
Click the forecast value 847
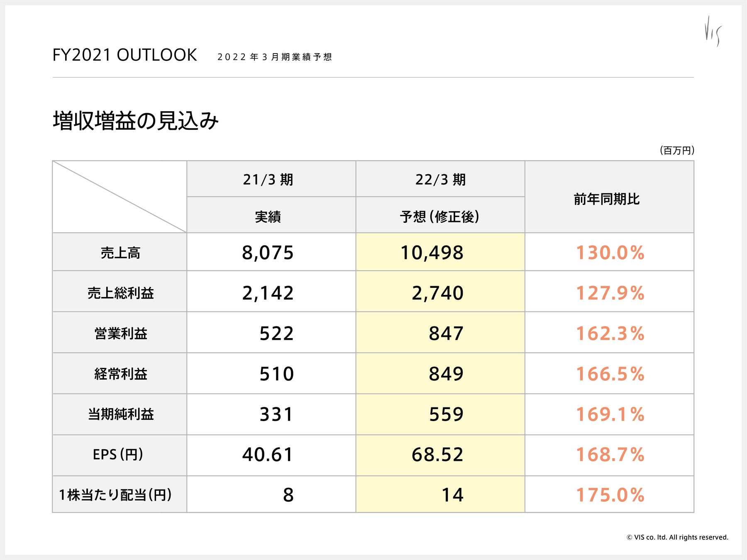[446, 334]
